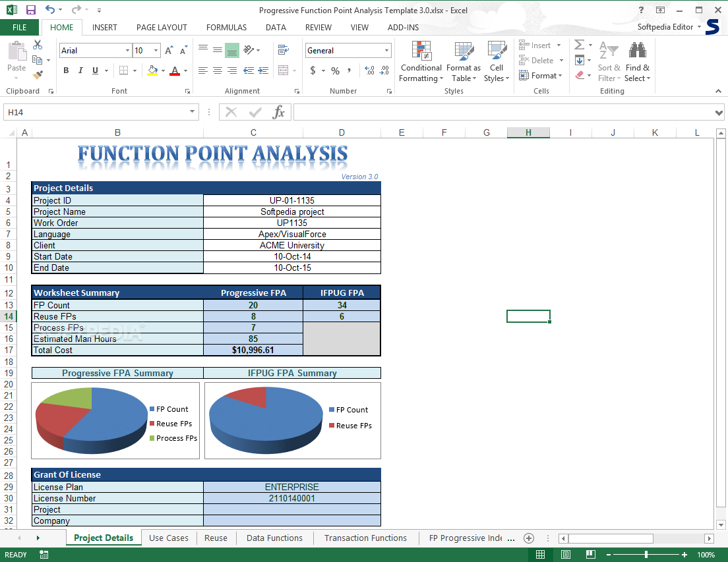728x562 pixels.
Task: Click the Format Painter brush icon
Action: (x=38, y=74)
